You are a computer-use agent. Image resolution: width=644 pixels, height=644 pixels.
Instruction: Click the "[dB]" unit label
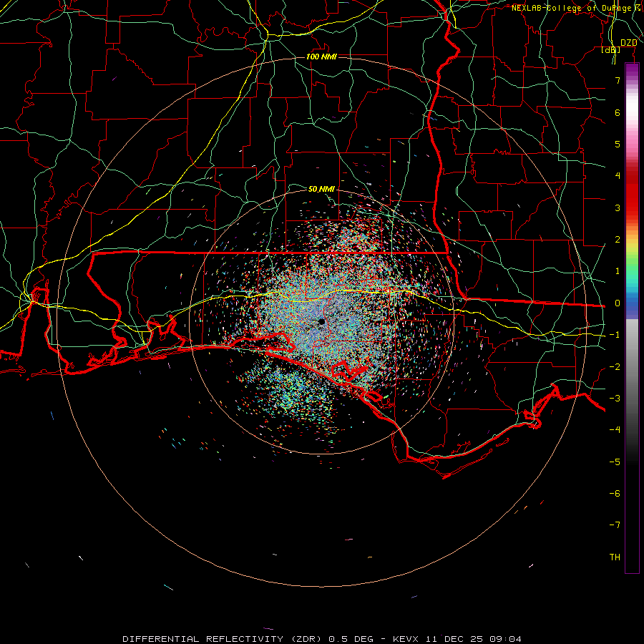click(x=611, y=49)
